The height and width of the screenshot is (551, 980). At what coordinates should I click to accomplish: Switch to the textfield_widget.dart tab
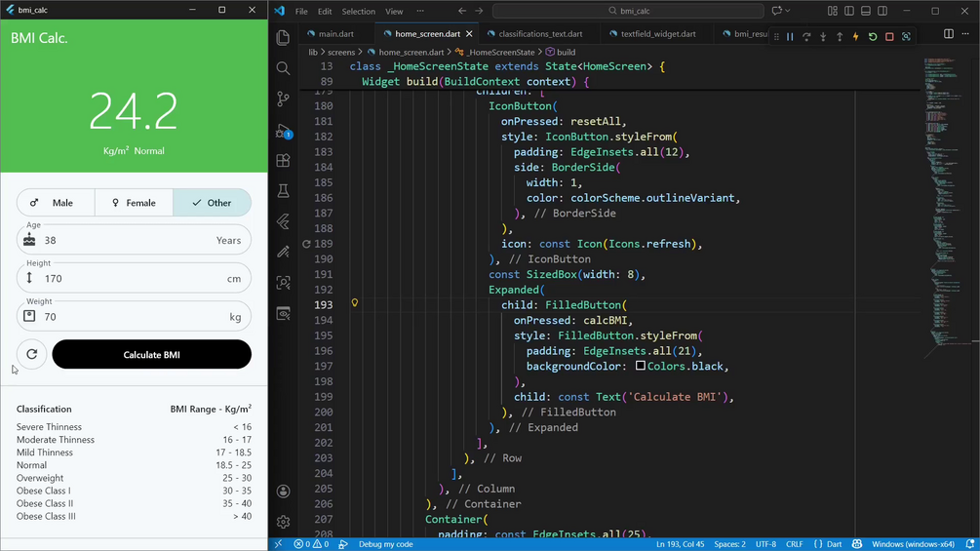[657, 34]
